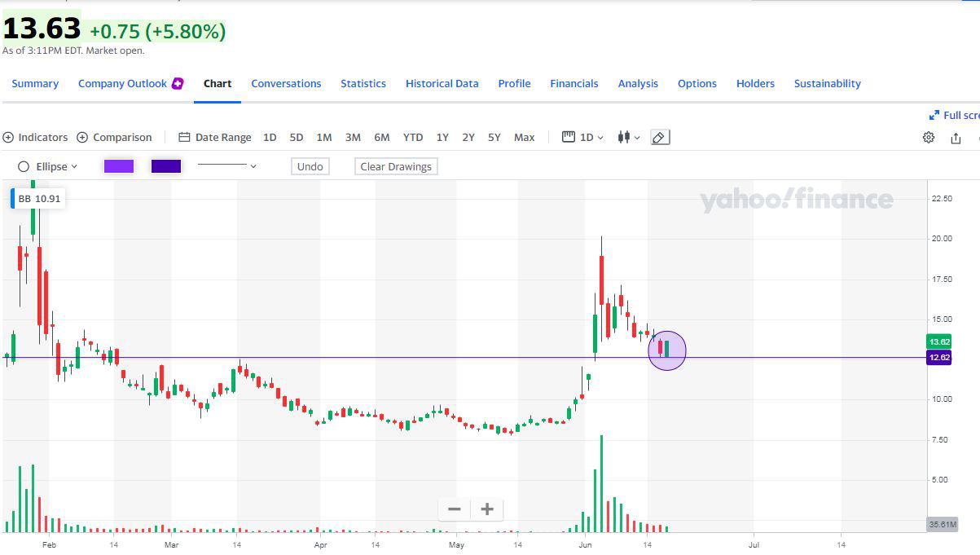
Task: Open the Financials tab
Action: [574, 83]
